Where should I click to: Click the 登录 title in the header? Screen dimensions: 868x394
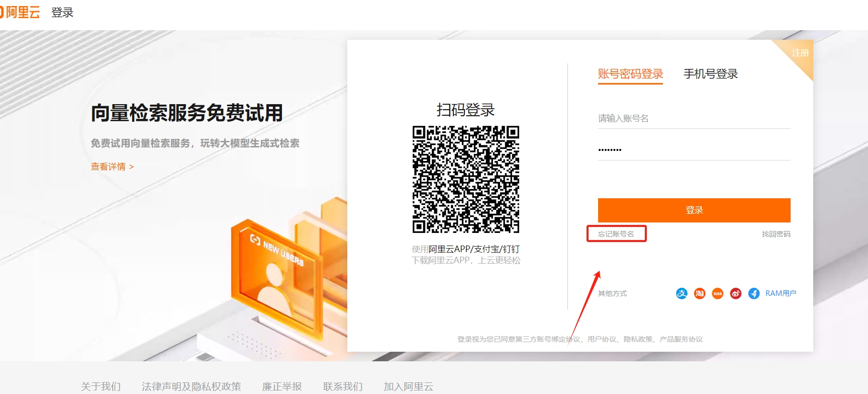click(62, 13)
